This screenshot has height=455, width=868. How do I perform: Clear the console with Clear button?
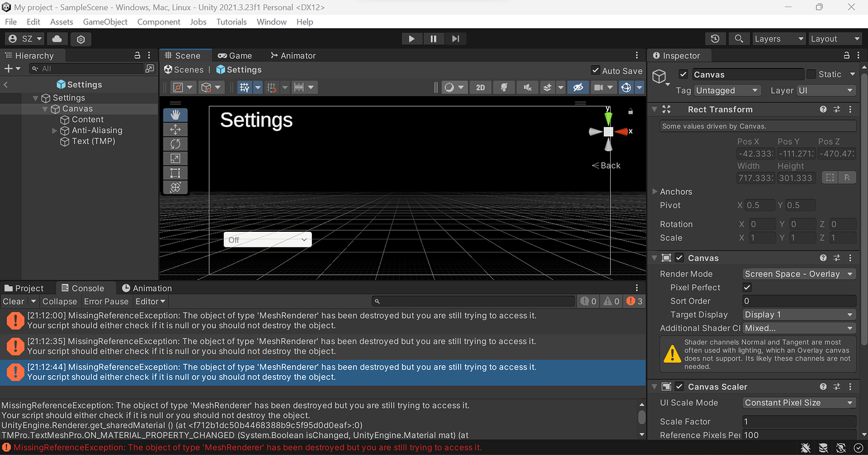[13, 302]
